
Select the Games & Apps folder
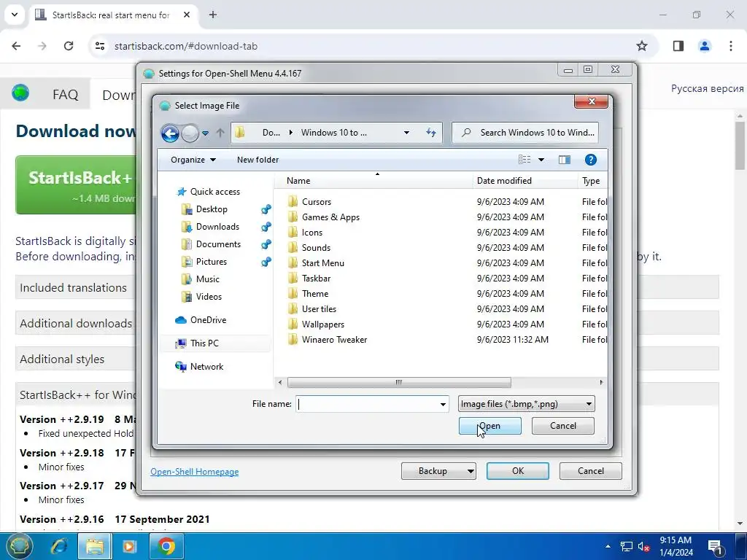click(330, 217)
